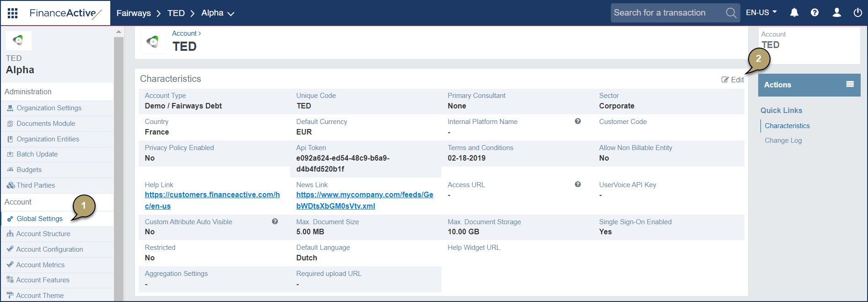The width and height of the screenshot is (868, 302).
Task: Click the chevron after Fairways breadcrumb
Action: click(x=159, y=13)
